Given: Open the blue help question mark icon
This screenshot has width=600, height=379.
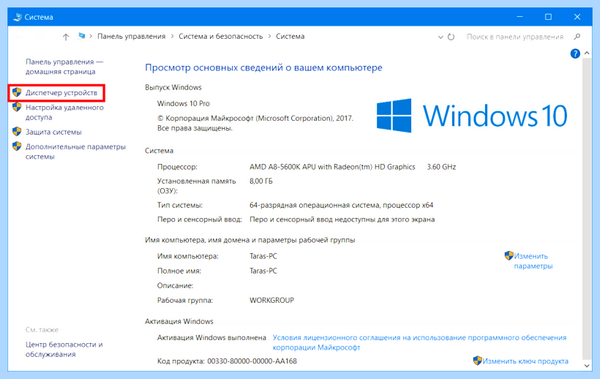Looking at the screenshot, I should coord(575,54).
